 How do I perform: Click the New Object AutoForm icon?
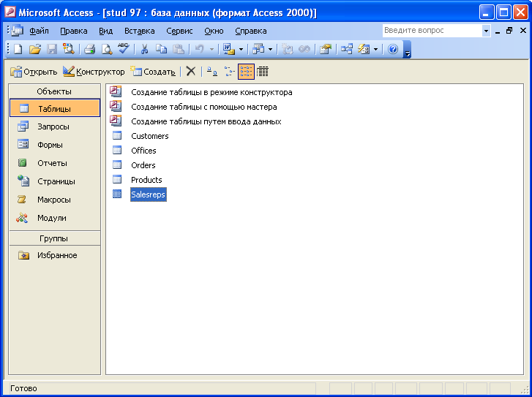364,50
